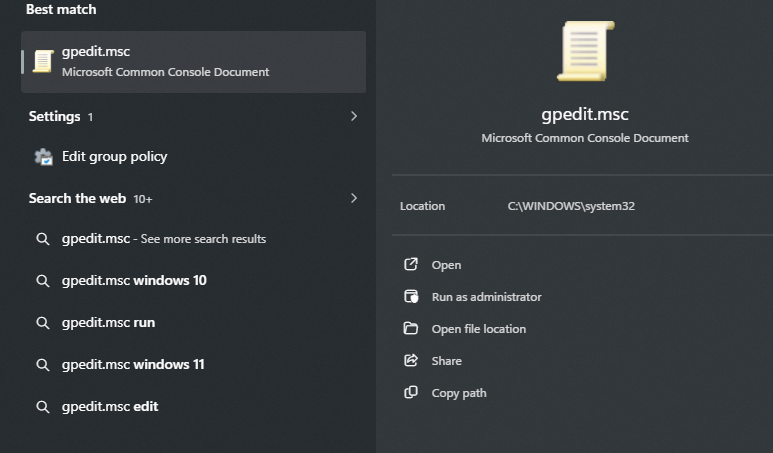Click the Share arrow icon

point(411,360)
